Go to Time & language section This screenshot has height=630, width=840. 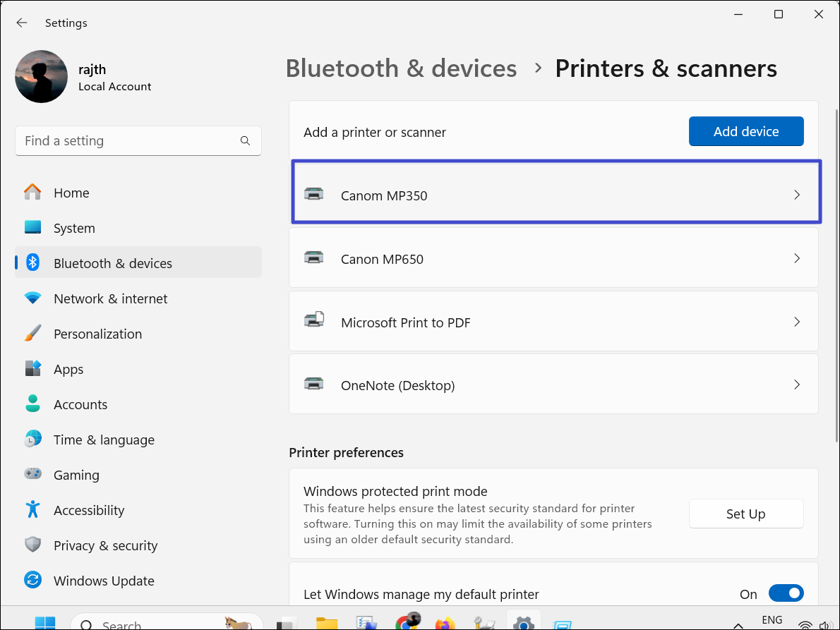pyautogui.click(x=103, y=440)
